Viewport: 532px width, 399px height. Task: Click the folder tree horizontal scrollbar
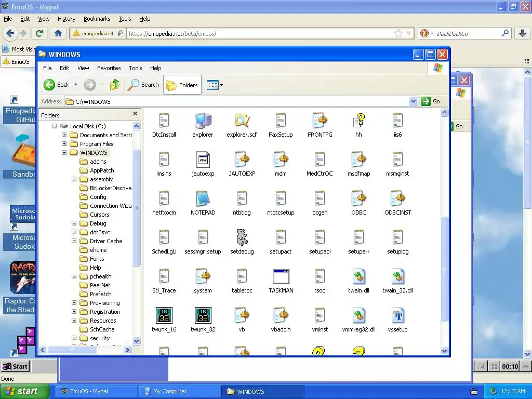72,350
